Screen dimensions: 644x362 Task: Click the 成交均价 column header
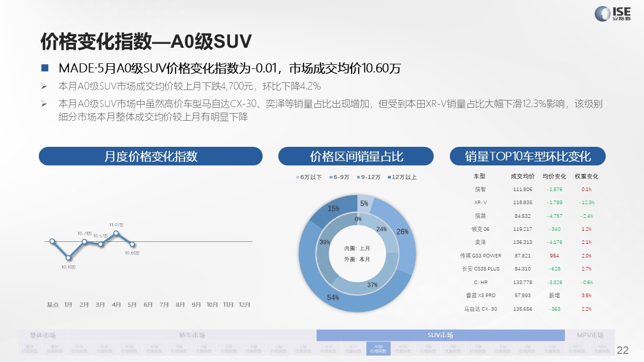(x=522, y=176)
